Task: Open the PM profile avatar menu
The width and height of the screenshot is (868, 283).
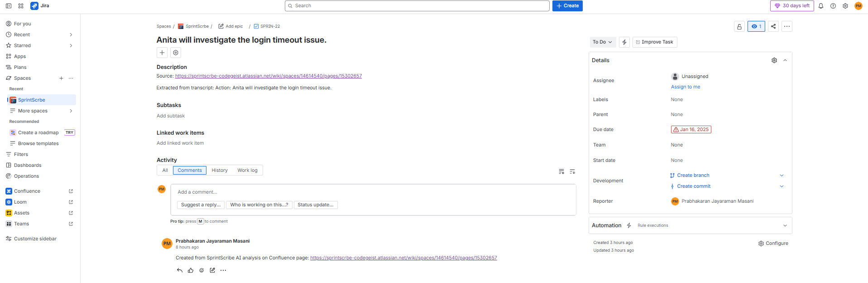Action: tap(858, 6)
